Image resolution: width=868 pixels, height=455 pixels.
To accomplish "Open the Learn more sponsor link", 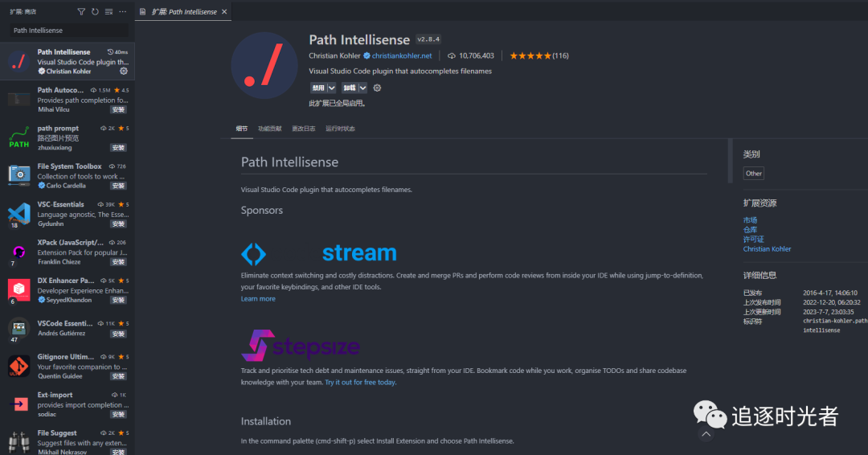I will click(x=258, y=298).
